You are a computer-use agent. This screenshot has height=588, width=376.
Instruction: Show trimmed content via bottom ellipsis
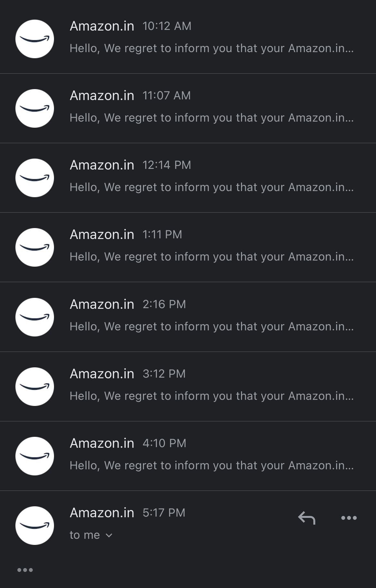(x=25, y=570)
